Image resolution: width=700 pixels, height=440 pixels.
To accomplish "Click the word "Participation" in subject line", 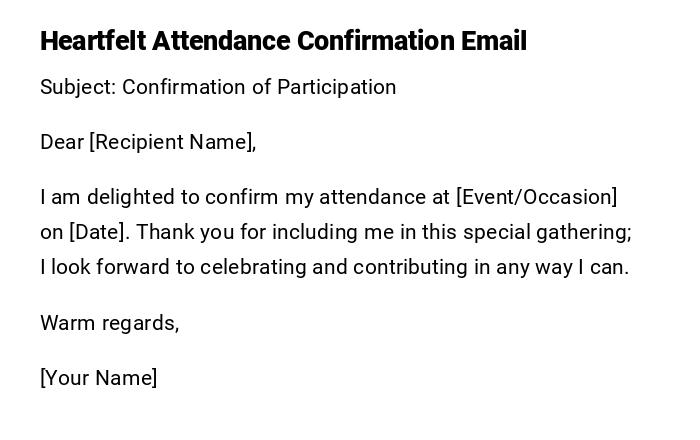I will pyautogui.click(x=337, y=87).
